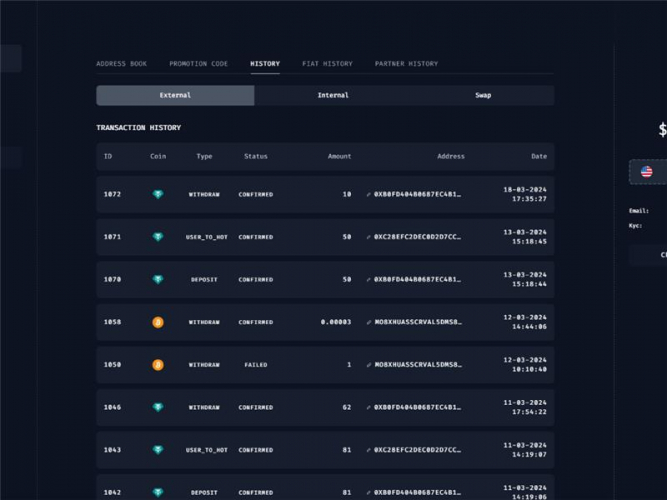Click the Type column header

[204, 156]
